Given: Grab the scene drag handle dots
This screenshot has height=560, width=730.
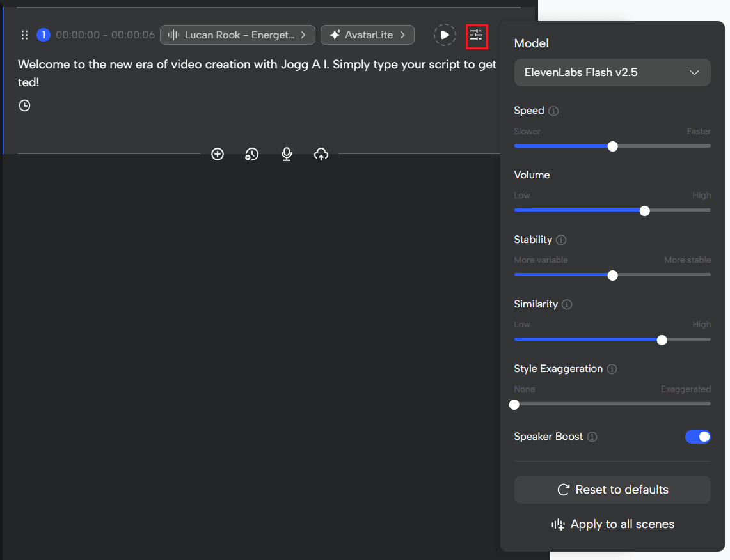Looking at the screenshot, I should click(24, 35).
